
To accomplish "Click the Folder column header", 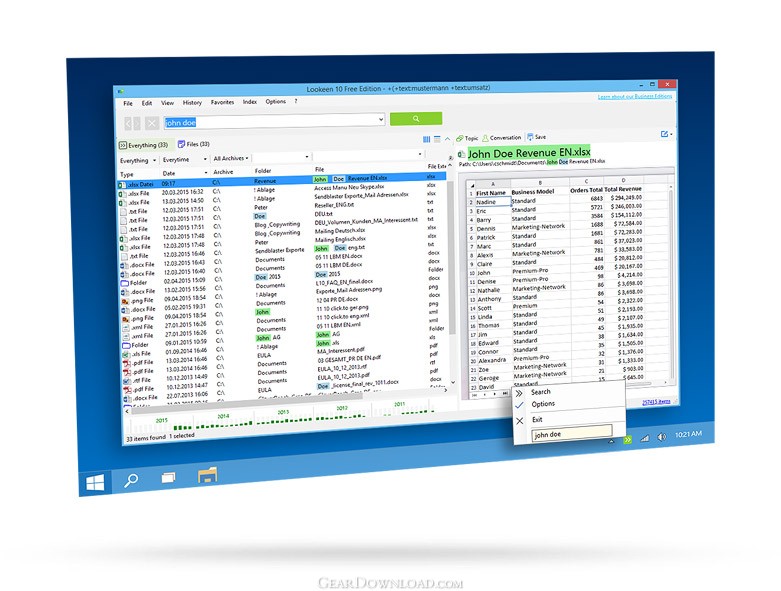I will pos(262,171).
